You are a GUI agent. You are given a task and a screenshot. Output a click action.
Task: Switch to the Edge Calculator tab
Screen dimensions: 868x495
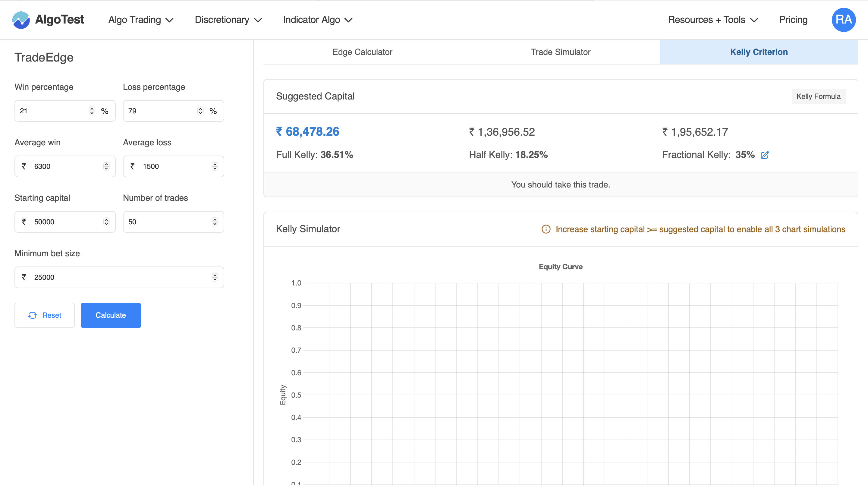(x=362, y=52)
